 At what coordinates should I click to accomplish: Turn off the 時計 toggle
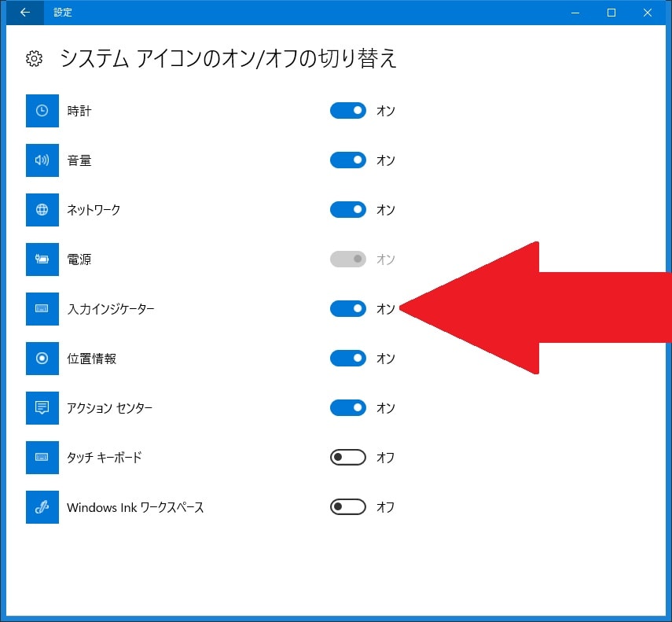(348, 111)
